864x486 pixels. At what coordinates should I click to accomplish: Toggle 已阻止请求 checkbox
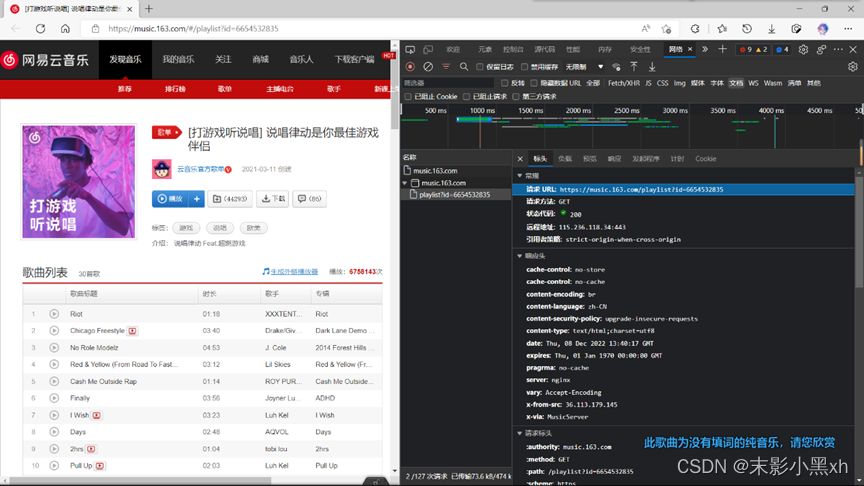coord(467,96)
